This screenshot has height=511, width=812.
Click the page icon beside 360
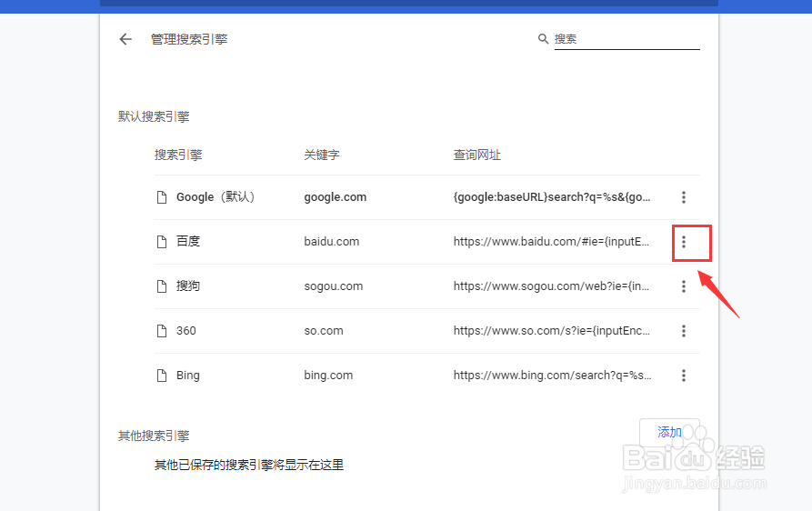(162, 331)
